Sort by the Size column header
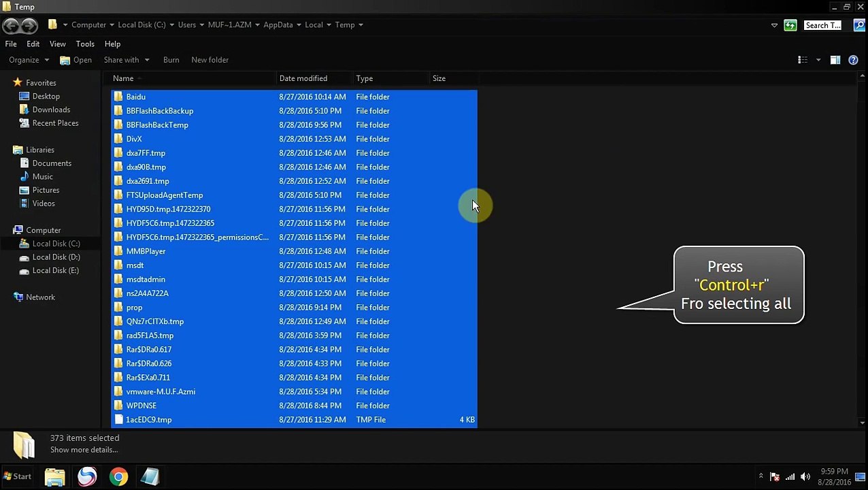This screenshot has width=868, height=490. click(x=454, y=78)
